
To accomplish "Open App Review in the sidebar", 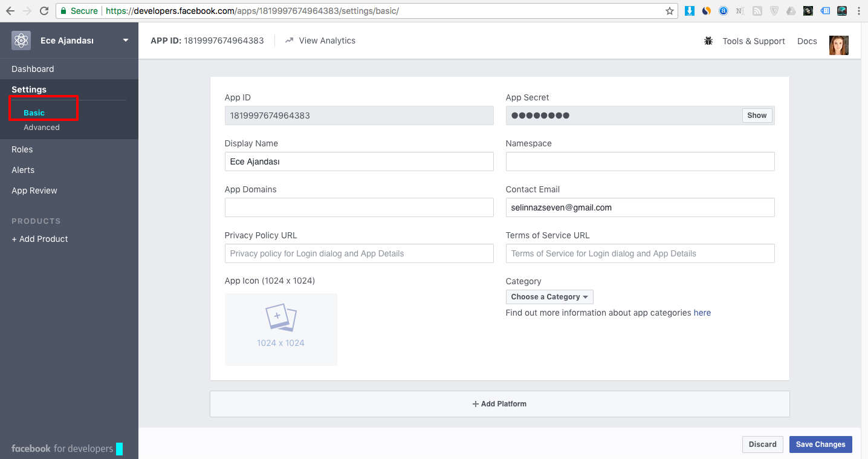I will [34, 190].
